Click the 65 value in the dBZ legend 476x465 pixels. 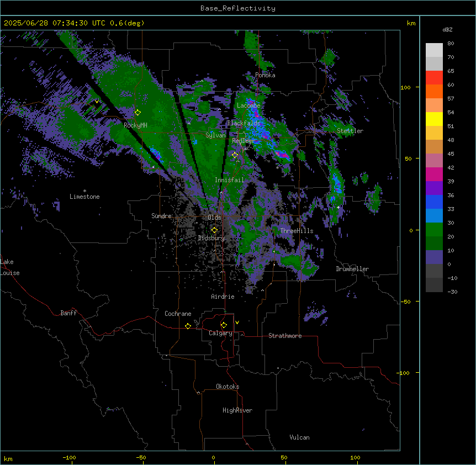tap(451, 71)
